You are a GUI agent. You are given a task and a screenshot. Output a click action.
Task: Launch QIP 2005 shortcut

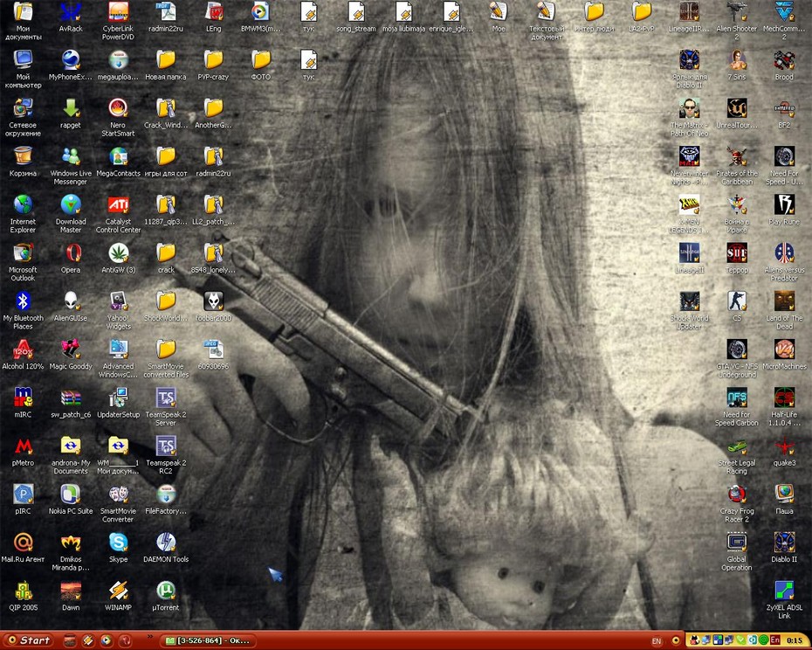23,596
